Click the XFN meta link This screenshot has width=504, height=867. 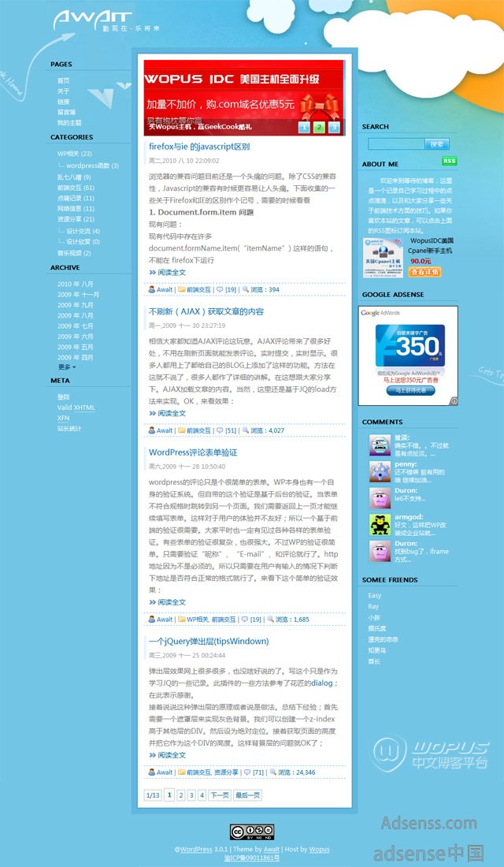64,418
